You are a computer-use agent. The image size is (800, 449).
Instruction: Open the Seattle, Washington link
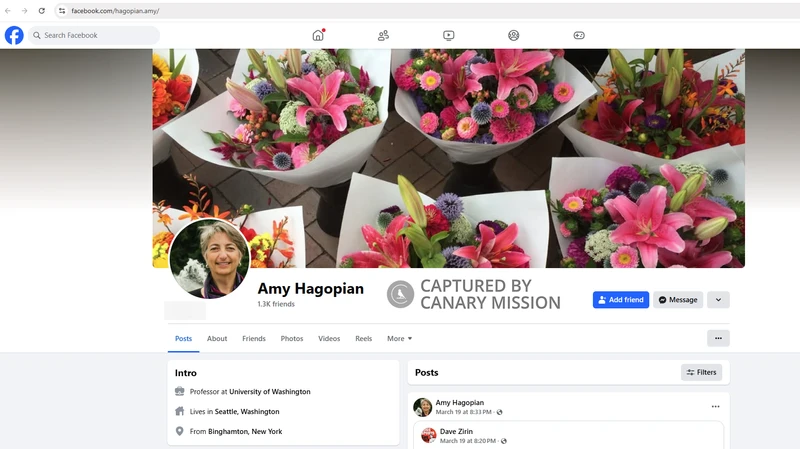pos(247,411)
